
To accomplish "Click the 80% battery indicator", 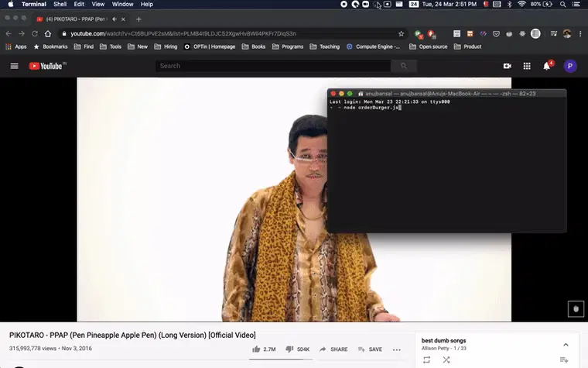I will 542,4.
